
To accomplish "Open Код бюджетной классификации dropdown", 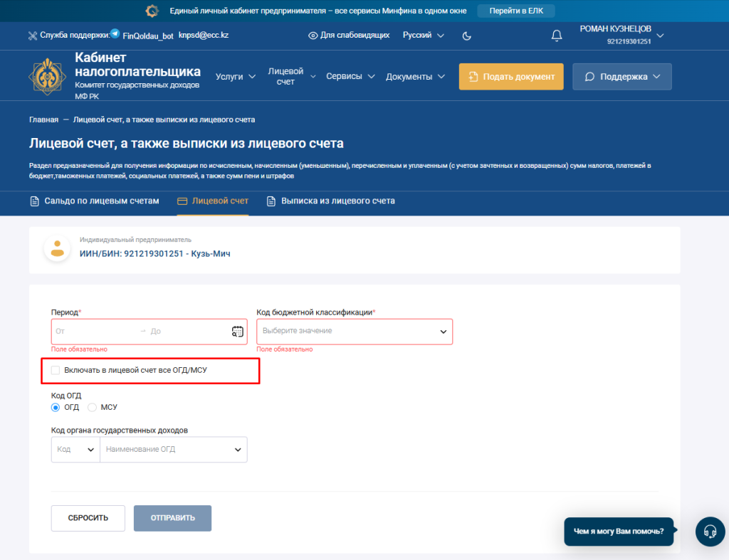I will pyautogui.click(x=354, y=332).
